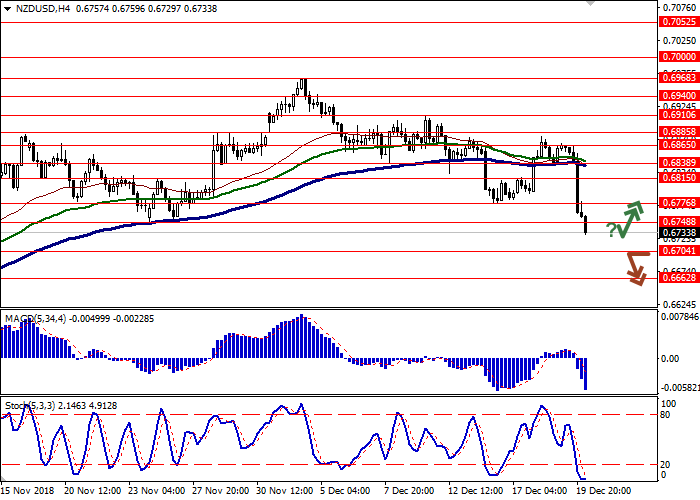Click the chart shift triangle marker at top
The width and height of the screenshot is (700, 500).
point(591,5)
